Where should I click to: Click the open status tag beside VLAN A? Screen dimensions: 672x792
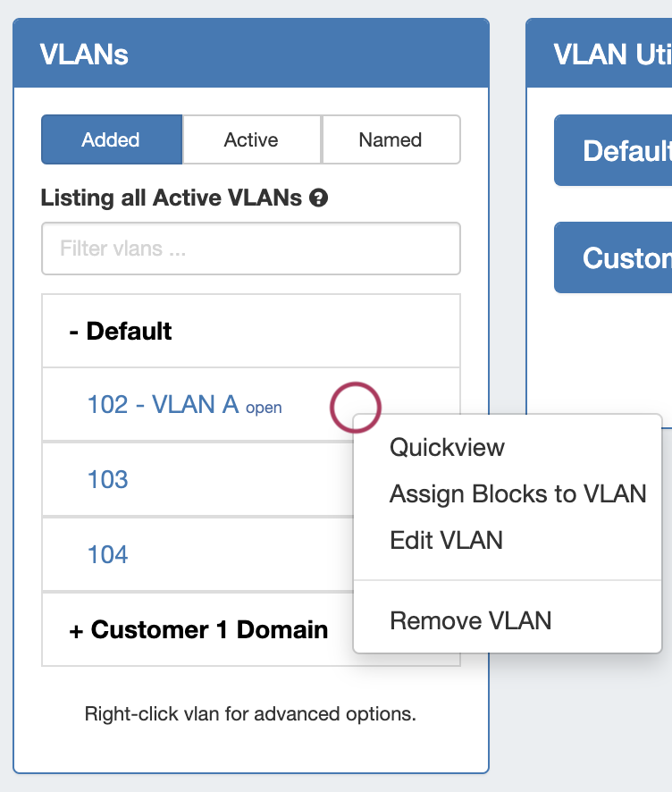click(264, 409)
